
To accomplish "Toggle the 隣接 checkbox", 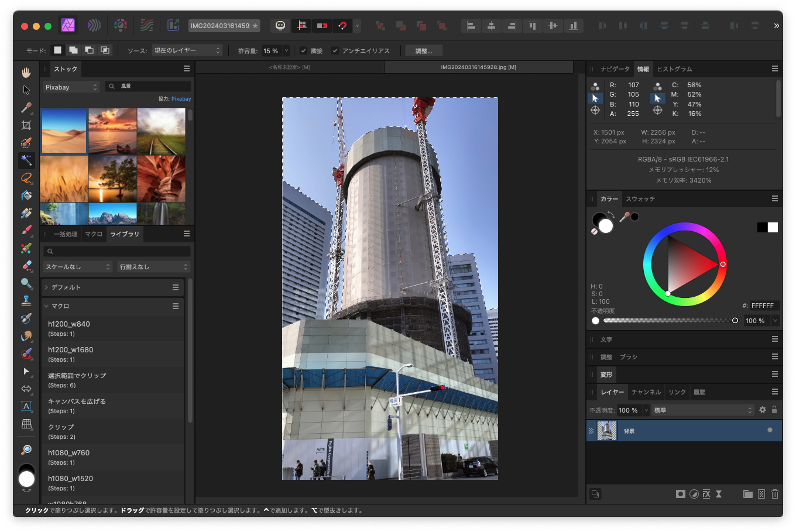I will (x=303, y=51).
